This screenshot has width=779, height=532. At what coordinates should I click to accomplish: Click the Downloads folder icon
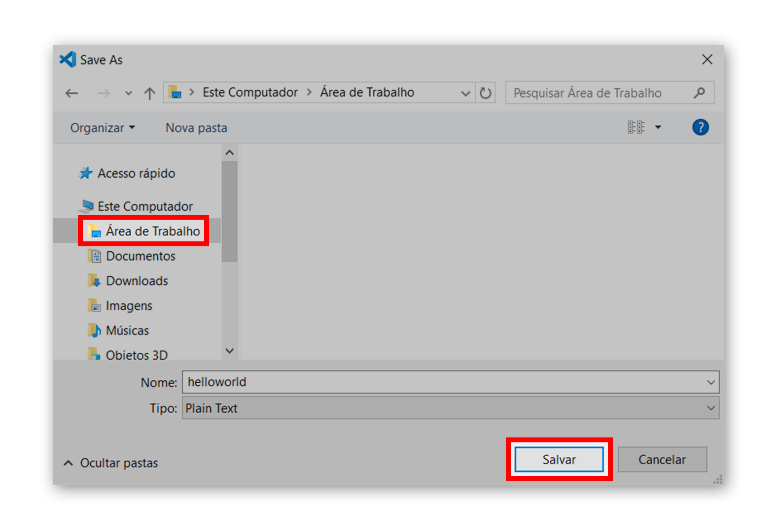[x=95, y=281]
